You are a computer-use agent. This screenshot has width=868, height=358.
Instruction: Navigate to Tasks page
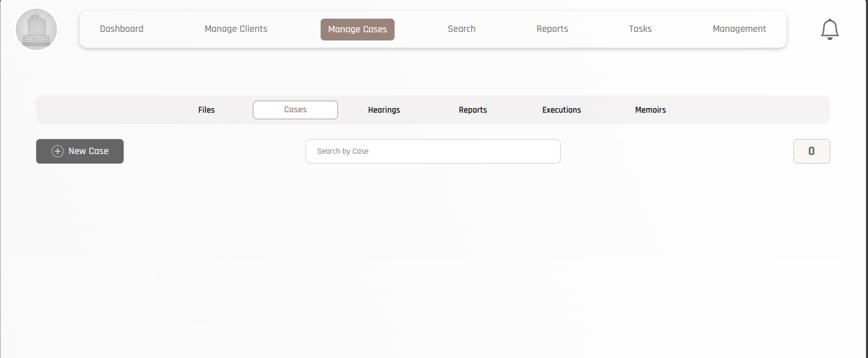(x=640, y=29)
